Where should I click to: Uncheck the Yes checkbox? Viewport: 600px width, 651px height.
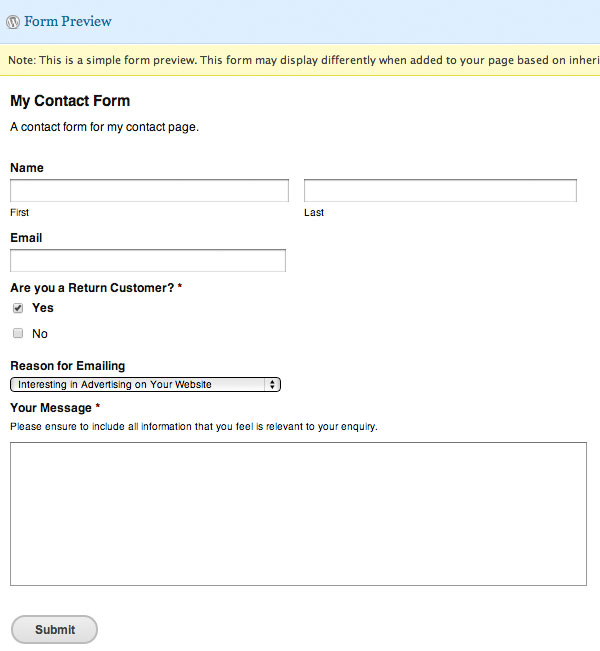18,308
